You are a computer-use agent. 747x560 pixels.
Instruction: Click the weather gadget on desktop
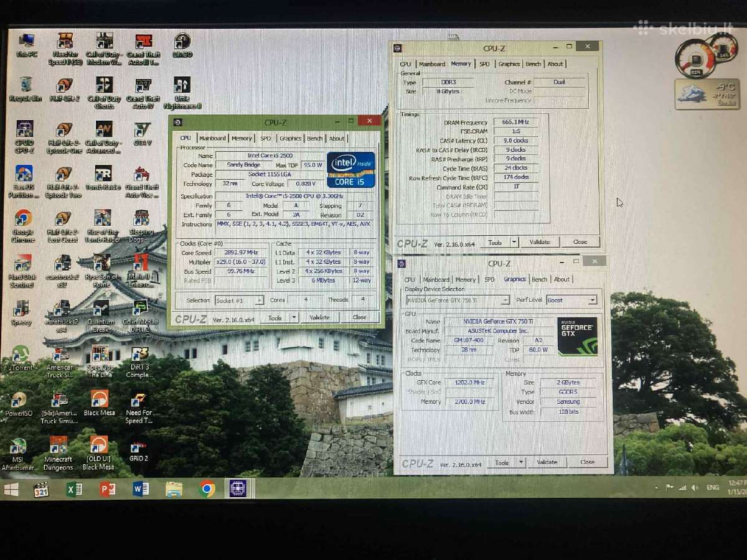click(x=707, y=94)
